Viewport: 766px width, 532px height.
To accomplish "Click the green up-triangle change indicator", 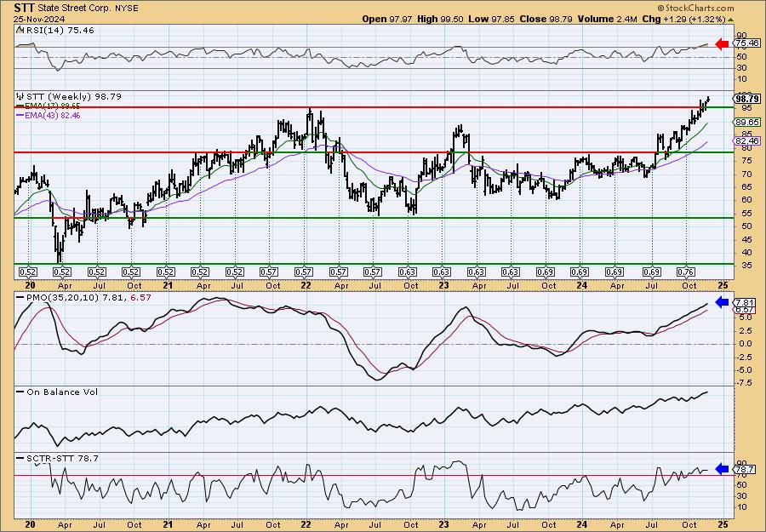I will click(730, 20).
